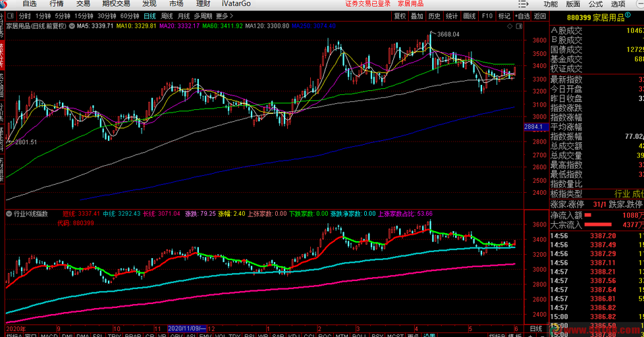Image resolution: width=644 pixels, height=337 pixels.
Task: Toggle the 统计 statistics view
Action: tap(452, 16)
